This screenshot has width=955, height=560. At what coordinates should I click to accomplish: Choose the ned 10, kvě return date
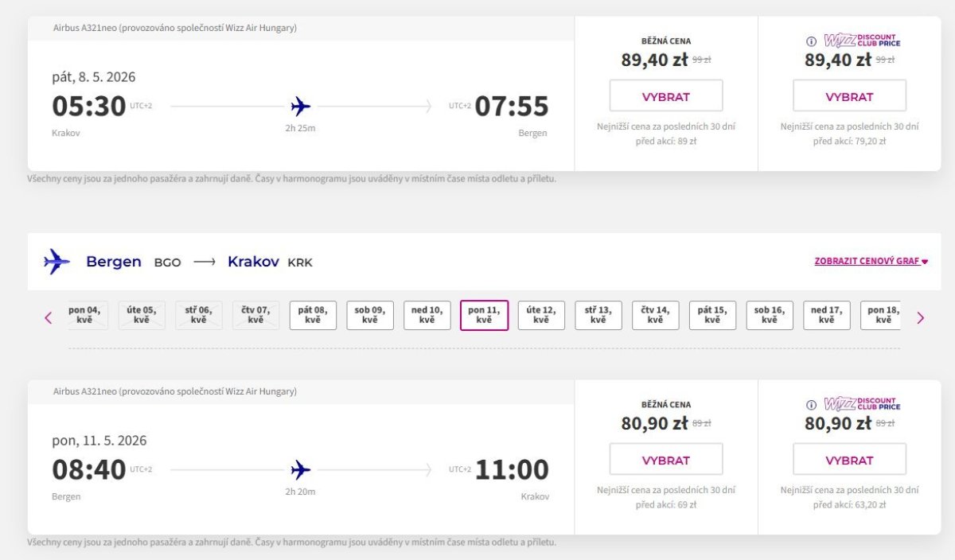click(x=427, y=315)
